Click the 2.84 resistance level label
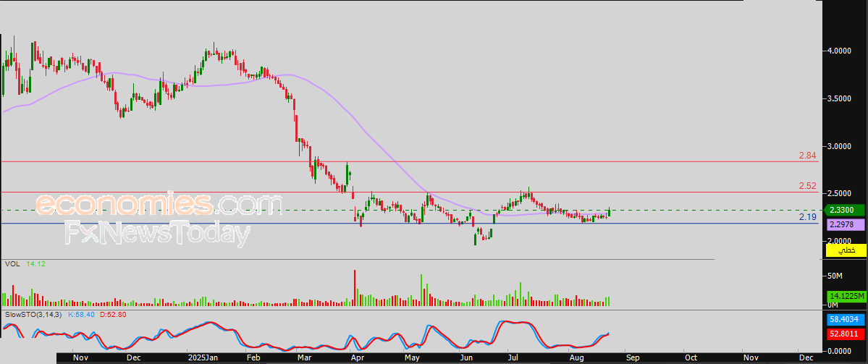The width and height of the screenshot is (868, 364). (x=808, y=156)
